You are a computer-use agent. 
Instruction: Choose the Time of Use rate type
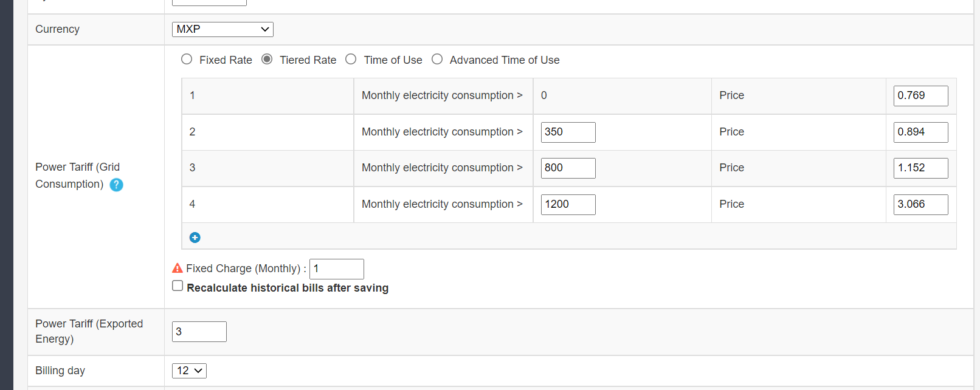[351, 59]
